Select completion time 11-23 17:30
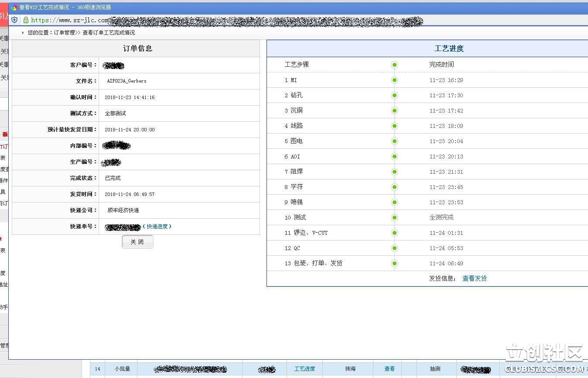Viewport: 588px width, 378px height. [446, 96]
